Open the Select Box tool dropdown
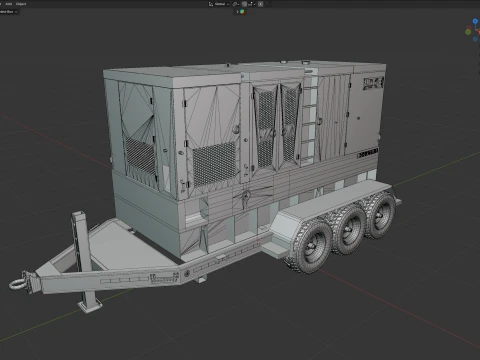Screen dimensions: 480x360 [8, 12]
